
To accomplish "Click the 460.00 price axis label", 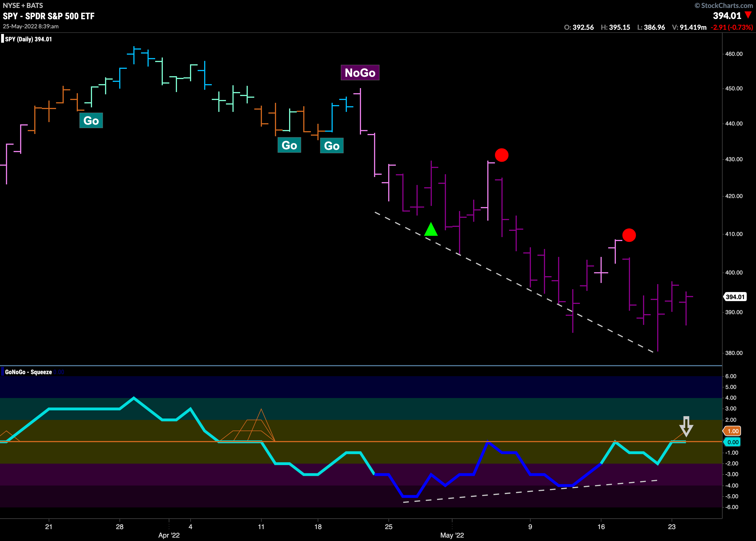I will [x=734, y=54].
